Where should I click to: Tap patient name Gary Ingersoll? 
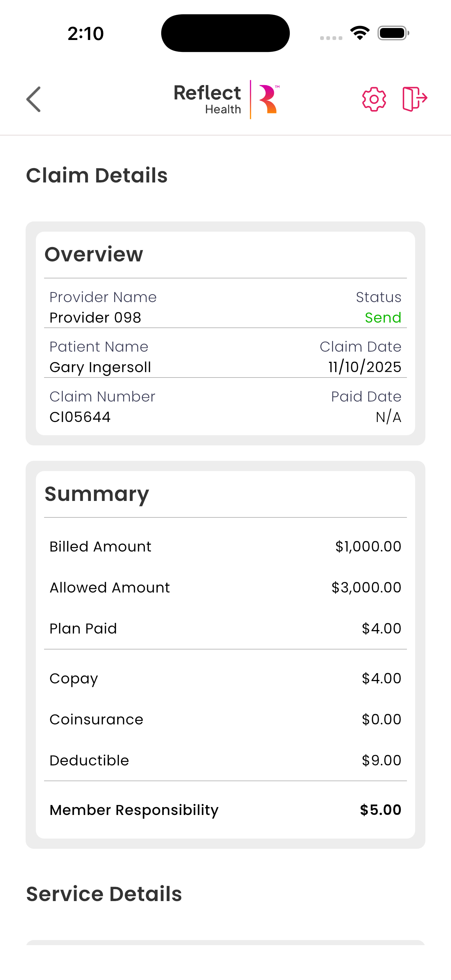pyautogui.click(x=100, y=367)
